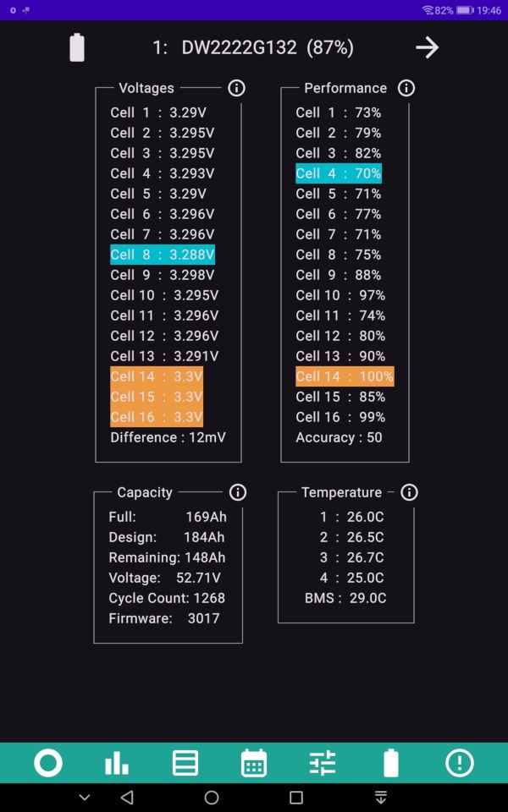Open Android recent apps square button

point(296,798)
